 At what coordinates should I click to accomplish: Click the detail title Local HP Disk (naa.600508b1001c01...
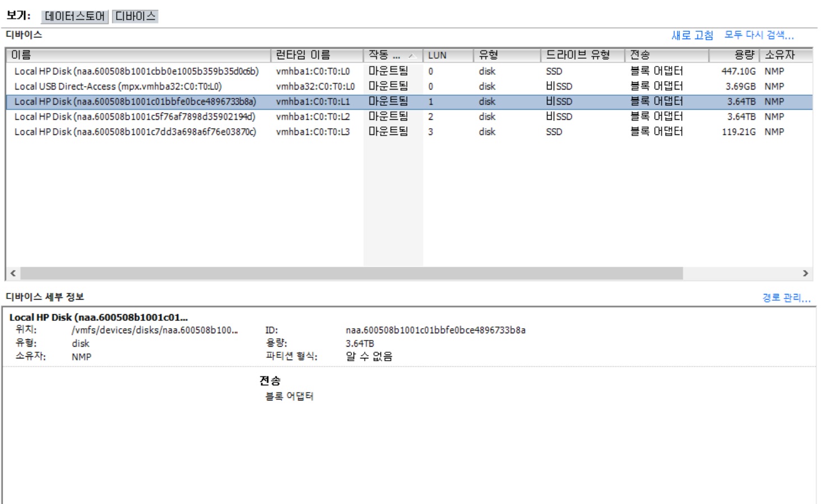coord(98,318)
